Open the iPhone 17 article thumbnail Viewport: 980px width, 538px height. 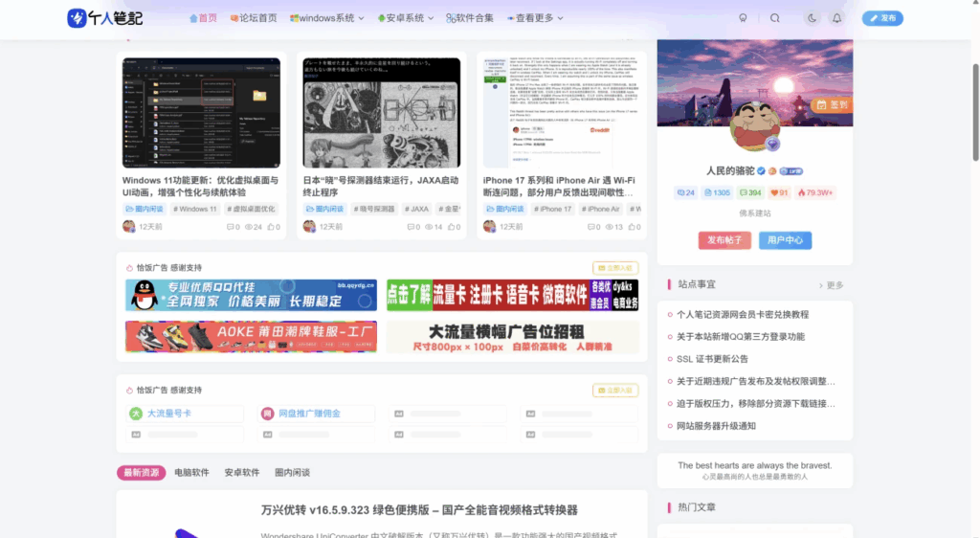coord(562,112)
